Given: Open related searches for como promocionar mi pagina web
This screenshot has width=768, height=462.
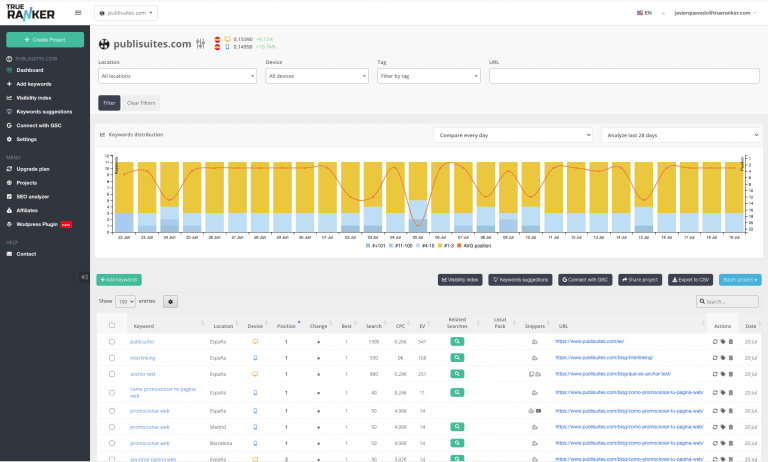Looking at the screenshot, I should 457,392.
